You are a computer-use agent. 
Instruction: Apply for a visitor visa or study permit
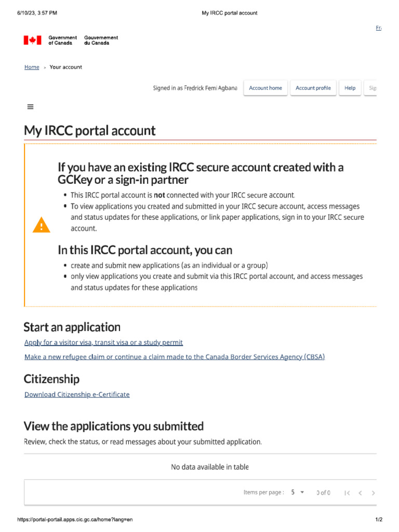point(103,342)
